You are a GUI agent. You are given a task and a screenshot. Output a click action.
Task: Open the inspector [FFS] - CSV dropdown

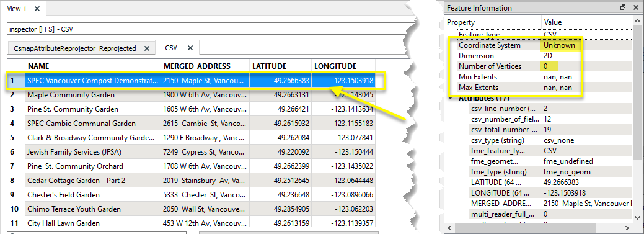pos(210,29)
